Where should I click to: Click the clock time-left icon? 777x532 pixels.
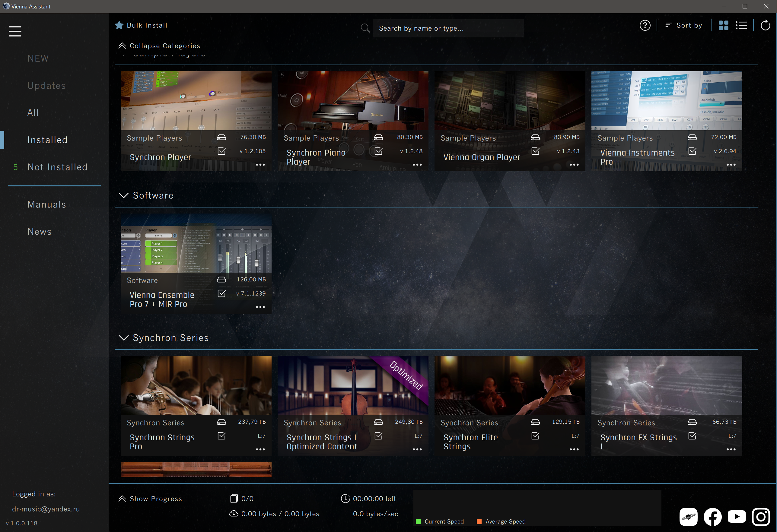click(x=345, y=499)
